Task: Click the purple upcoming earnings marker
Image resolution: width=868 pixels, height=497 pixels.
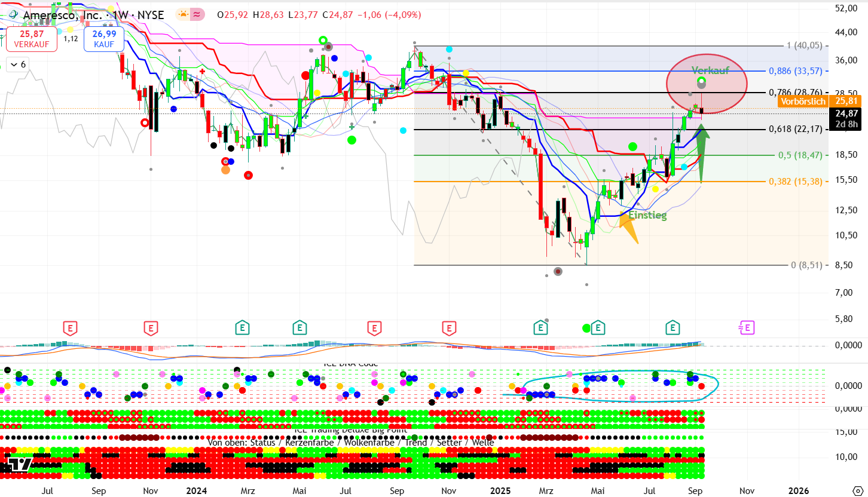Action: [747, 327]
